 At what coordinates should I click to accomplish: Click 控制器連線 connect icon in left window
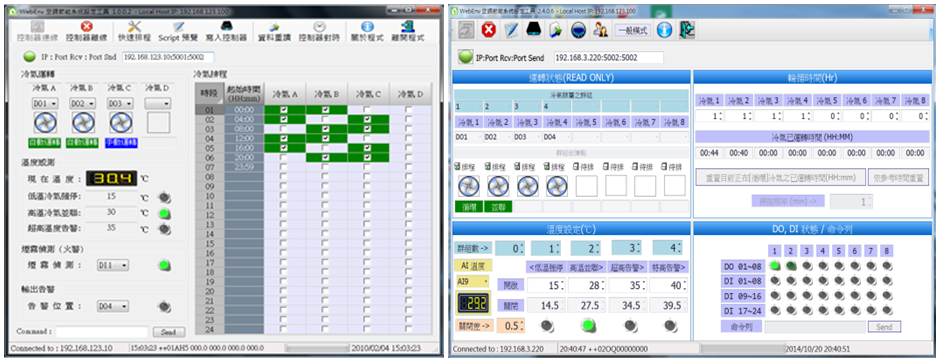pos(37,26)
